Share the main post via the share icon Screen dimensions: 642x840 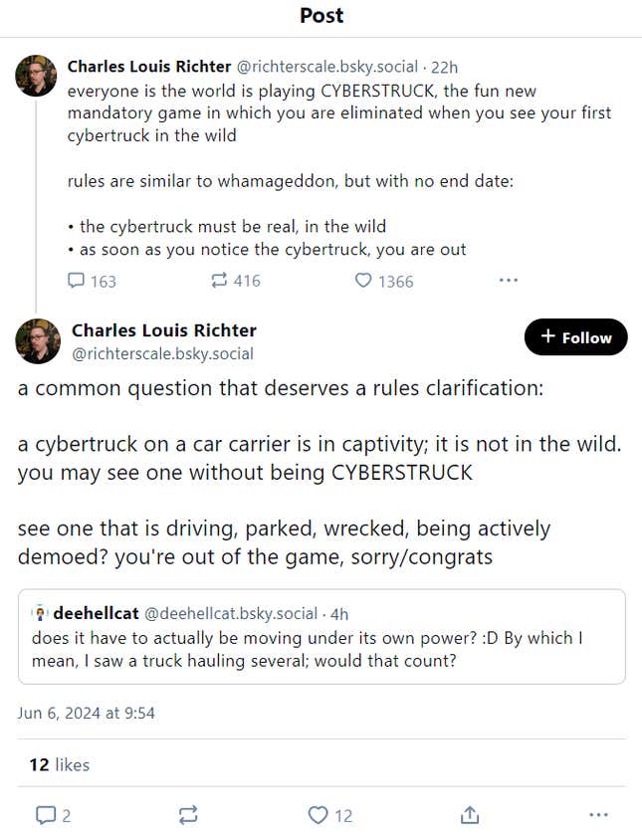tap(470, 815)
